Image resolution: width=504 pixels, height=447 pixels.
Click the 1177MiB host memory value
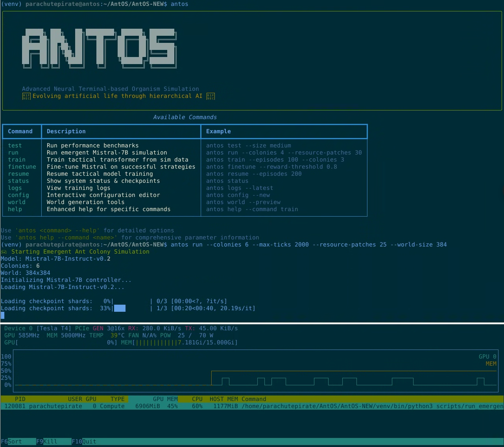[x=225, y=406]
